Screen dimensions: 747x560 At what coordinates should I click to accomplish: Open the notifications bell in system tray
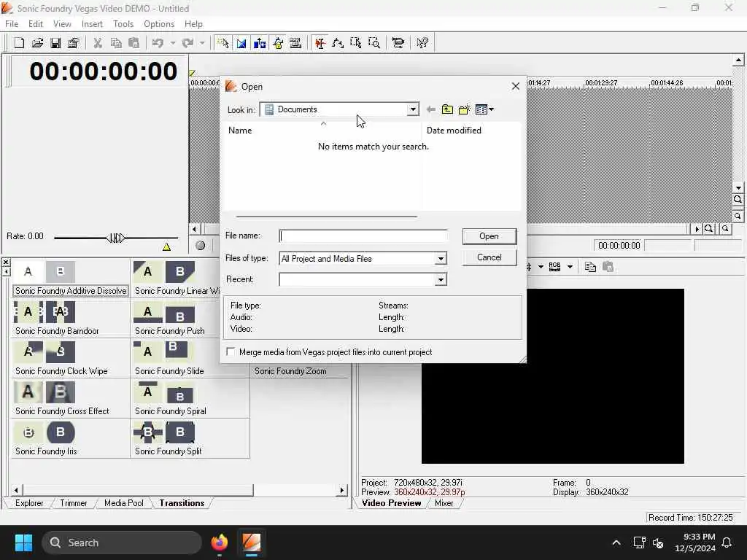click(x=727, y=542)
